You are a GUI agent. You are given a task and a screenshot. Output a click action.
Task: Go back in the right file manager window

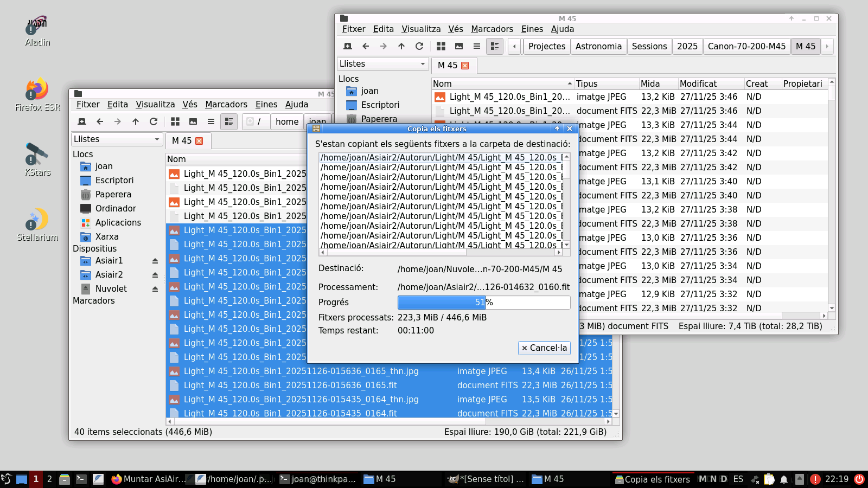pos(366,46)
